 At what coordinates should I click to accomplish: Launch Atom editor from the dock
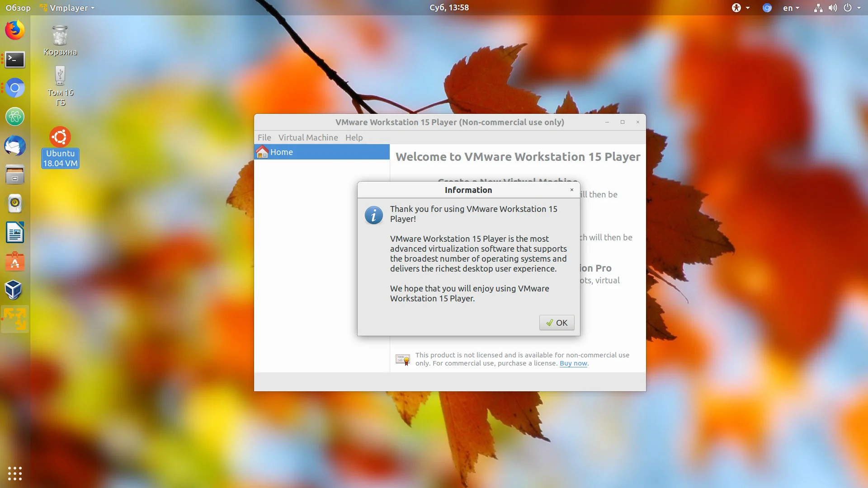tap(14, 117)
